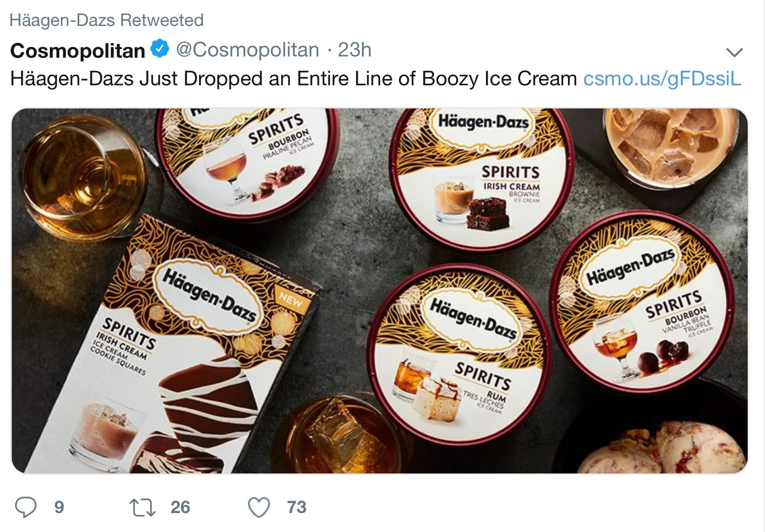
Task: Open the tweet options chevron menu
Action: point(734,52)
